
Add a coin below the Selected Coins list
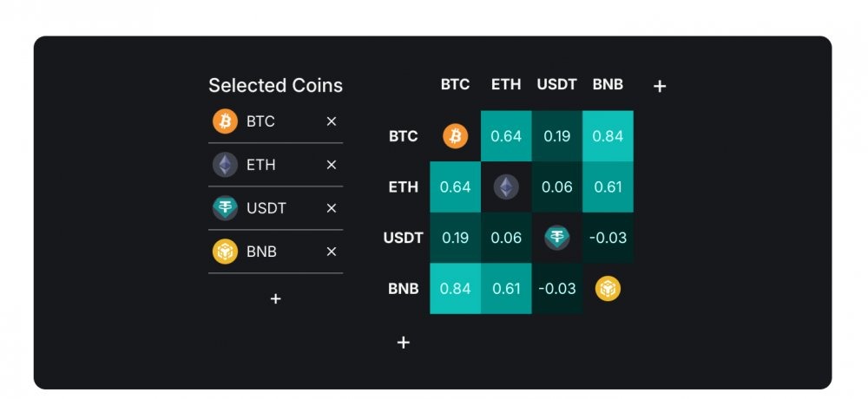(276, 299)
